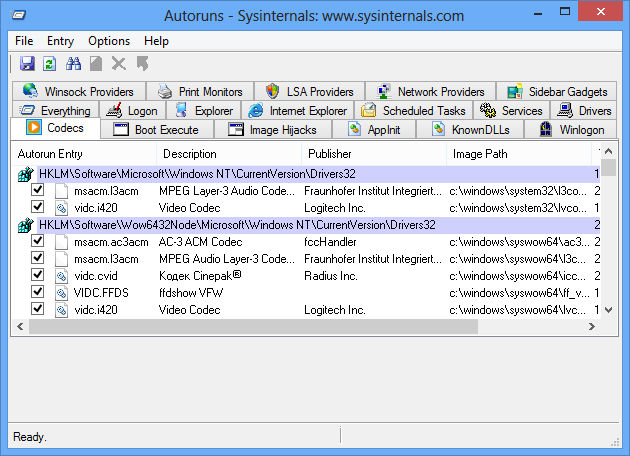
Task: Open the Options menu
Action: [x=108, y=41]
